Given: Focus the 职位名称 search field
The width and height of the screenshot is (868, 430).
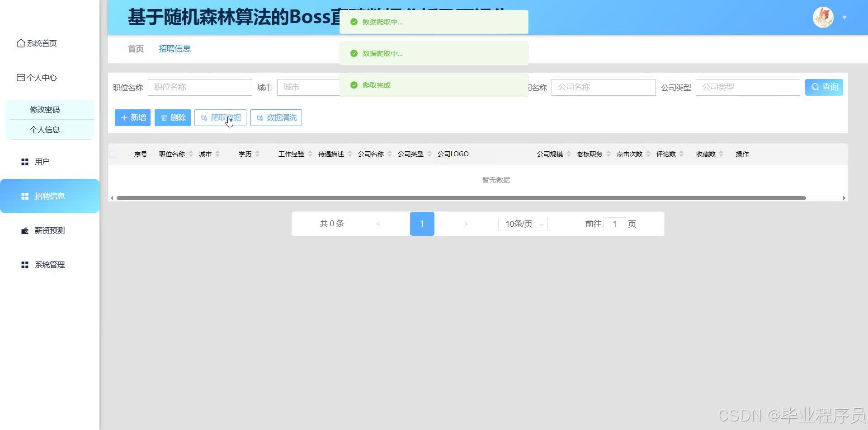Looking at the screenshot, I should point(200,87).
